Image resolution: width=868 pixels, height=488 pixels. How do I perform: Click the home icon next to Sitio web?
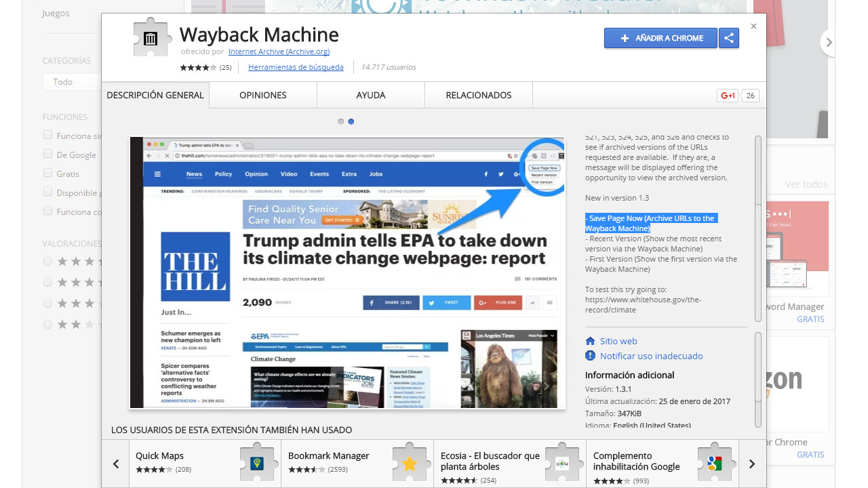coord(590,341)
